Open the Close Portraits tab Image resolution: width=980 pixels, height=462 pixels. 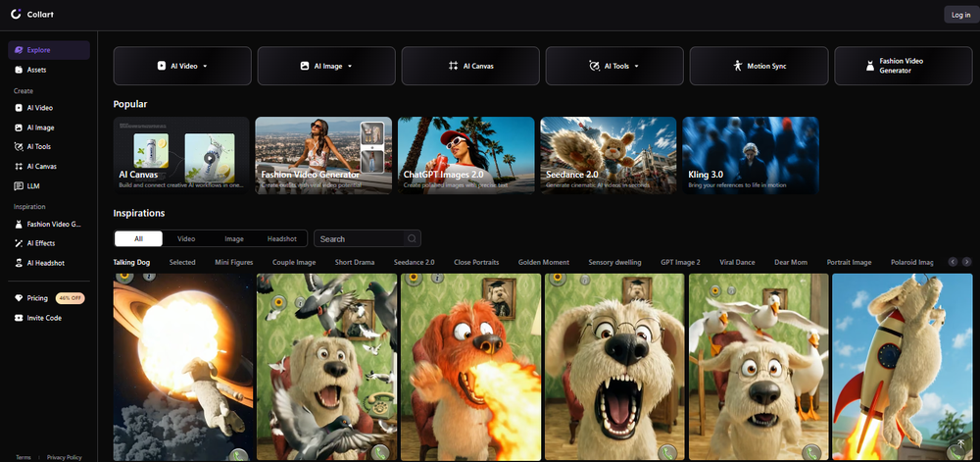[476, 262]
